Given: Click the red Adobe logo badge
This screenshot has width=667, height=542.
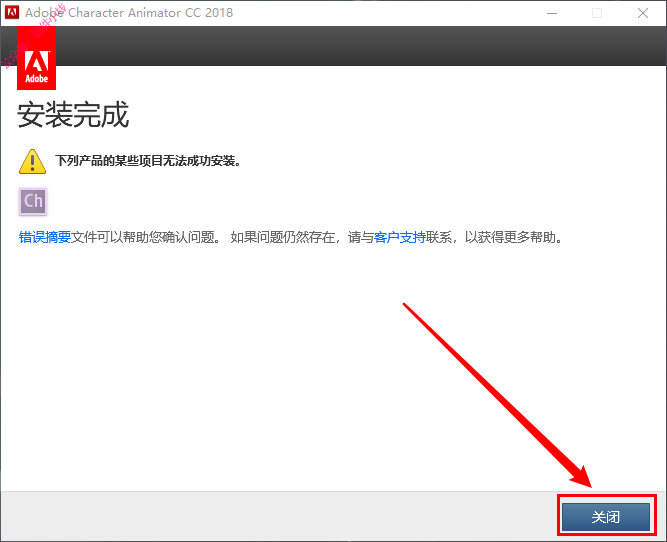Looking at the screenshot, I should 37,58.
